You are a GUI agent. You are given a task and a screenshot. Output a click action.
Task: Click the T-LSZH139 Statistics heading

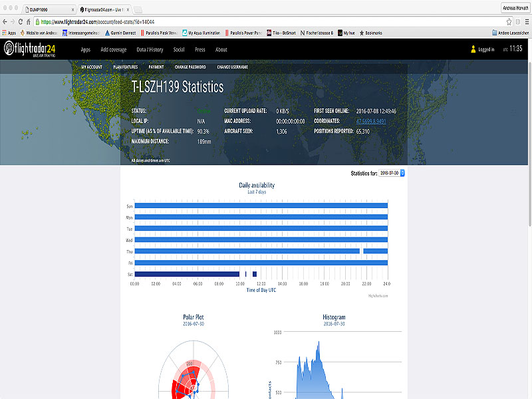(x=178, y=87)
